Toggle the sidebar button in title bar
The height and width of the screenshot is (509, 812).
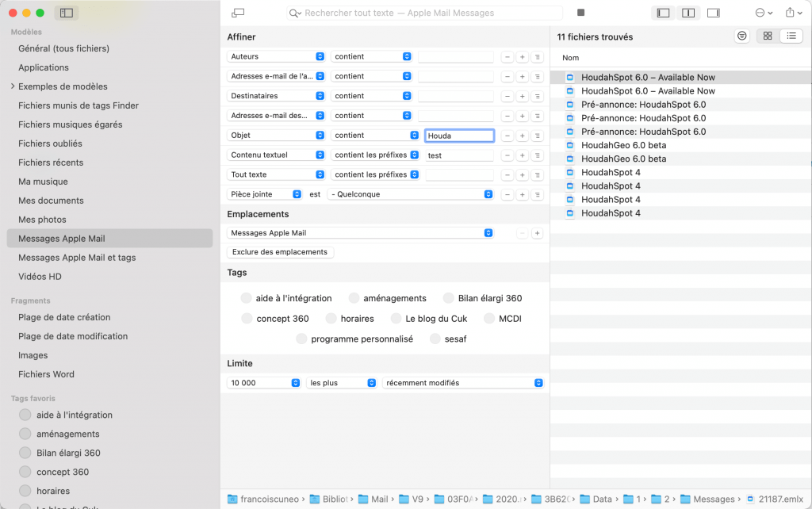pos(67,13)
